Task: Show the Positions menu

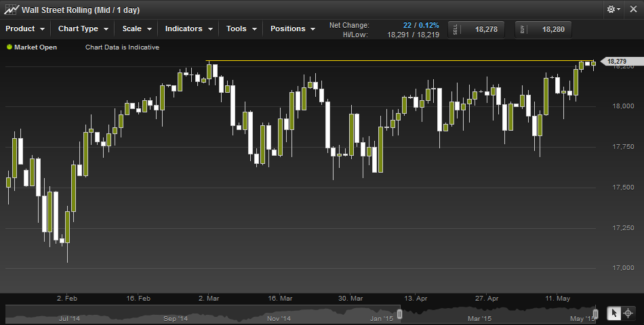Action: click(x=293, y=29)
